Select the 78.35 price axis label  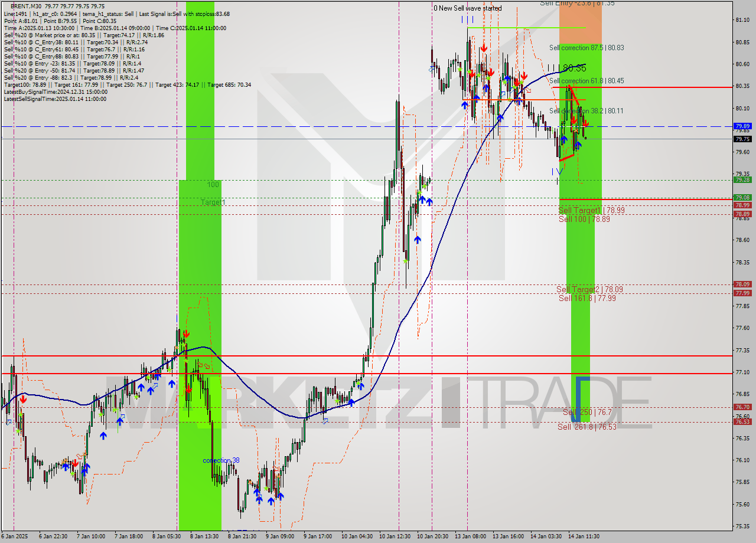point(743,262)
